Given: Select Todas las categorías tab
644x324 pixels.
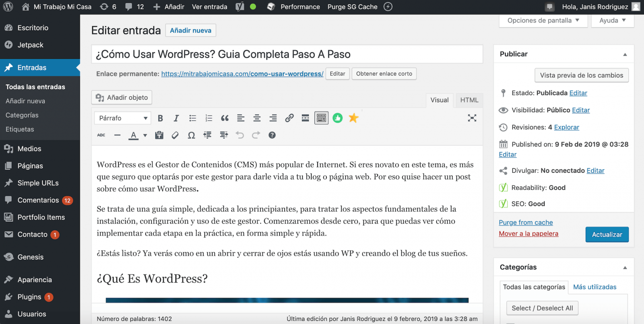Looking at the screenshot, I should coord(534,287).
